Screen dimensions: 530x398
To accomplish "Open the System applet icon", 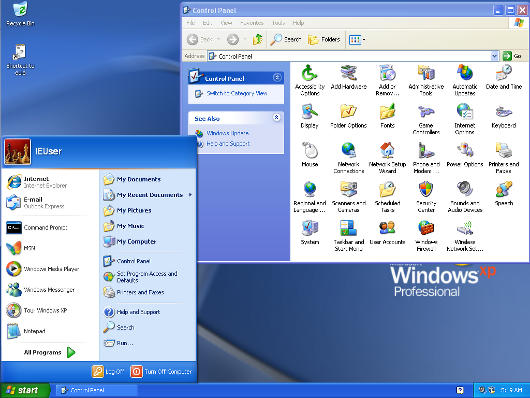I will coord(310,232).
